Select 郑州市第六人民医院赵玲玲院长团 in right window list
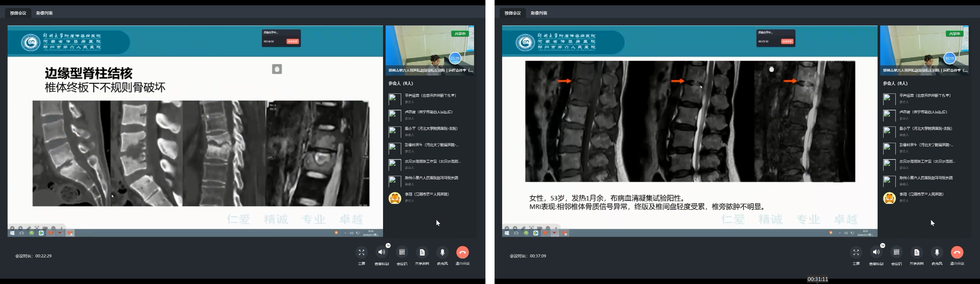Image resolution: width=980 pixels, height=284 pixels. 924,181
